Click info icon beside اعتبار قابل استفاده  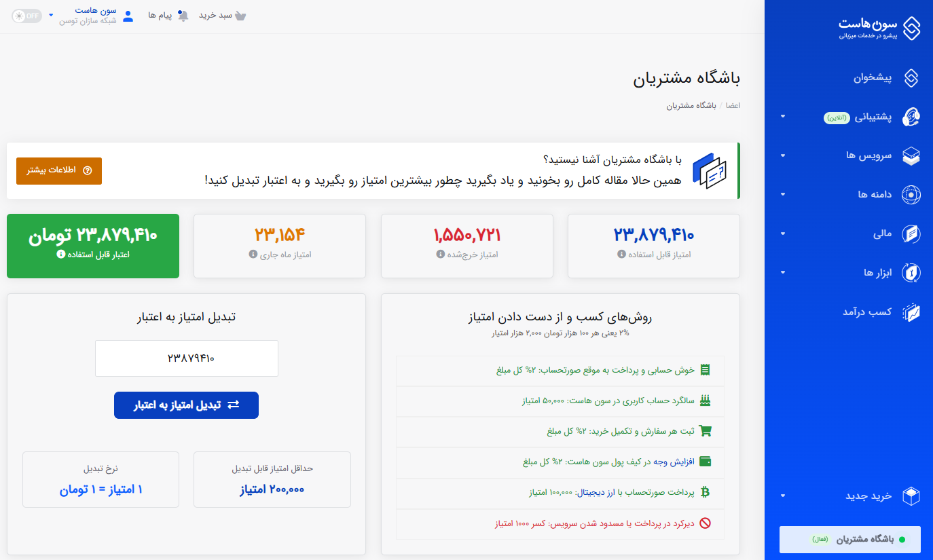click(x=60, y=255)
